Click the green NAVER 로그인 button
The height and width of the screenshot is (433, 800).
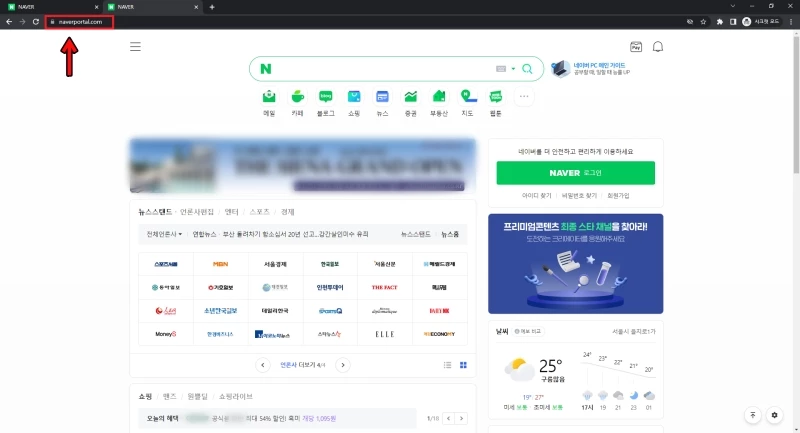tap(576, 173)
